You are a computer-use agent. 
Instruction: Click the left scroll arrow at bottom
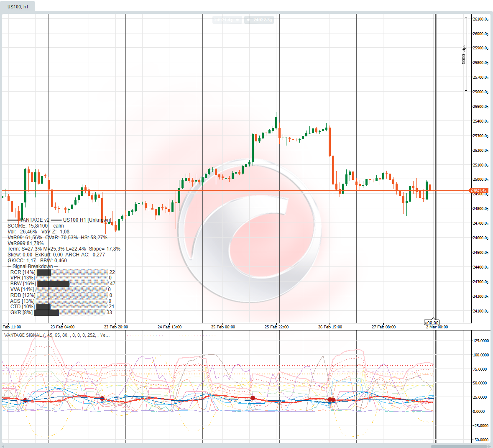[x=4, y=446]
